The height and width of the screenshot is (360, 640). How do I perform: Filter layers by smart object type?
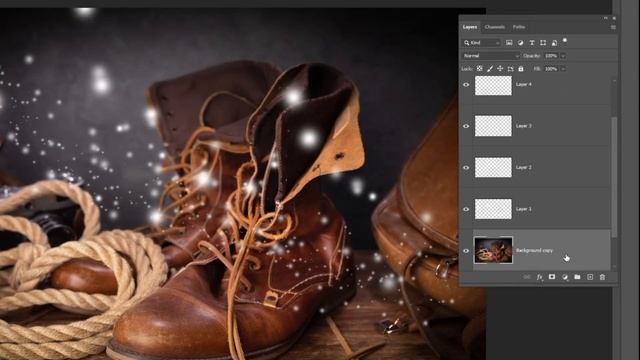[554, 42]
